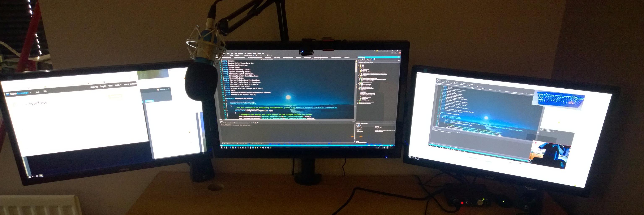Open the Analyze menu in Visual Studio

pos(254,54)
